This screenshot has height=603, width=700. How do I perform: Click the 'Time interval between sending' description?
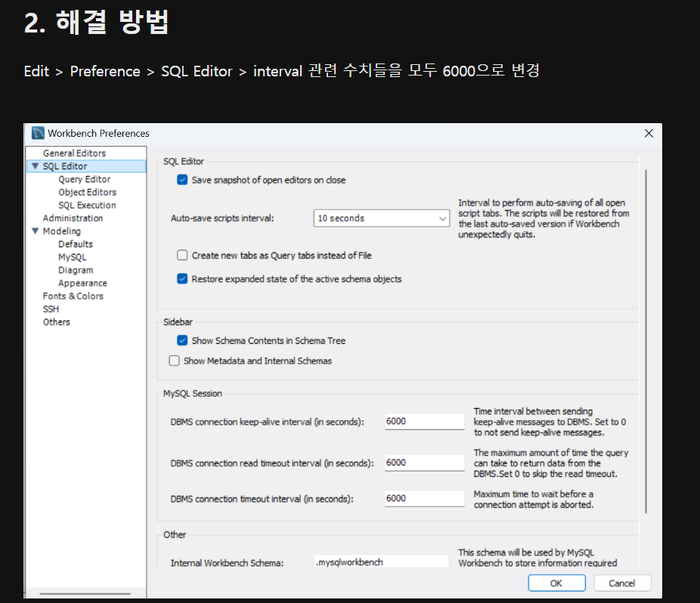coord(550,422)
